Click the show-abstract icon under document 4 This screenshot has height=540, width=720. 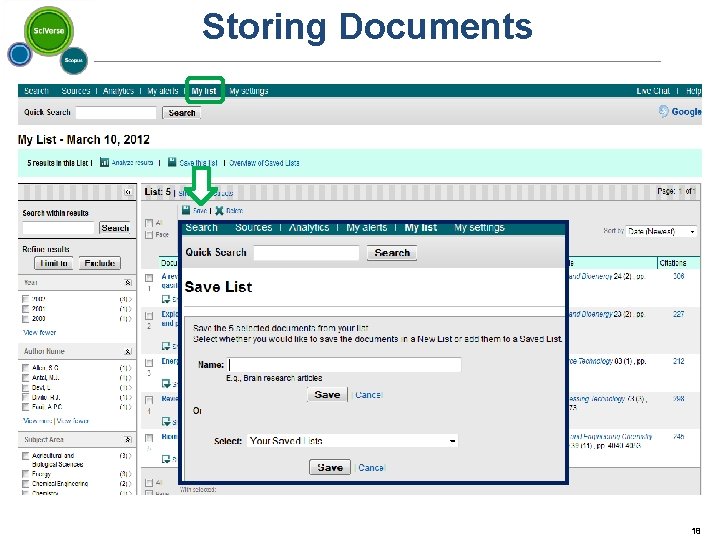point(166,421)
